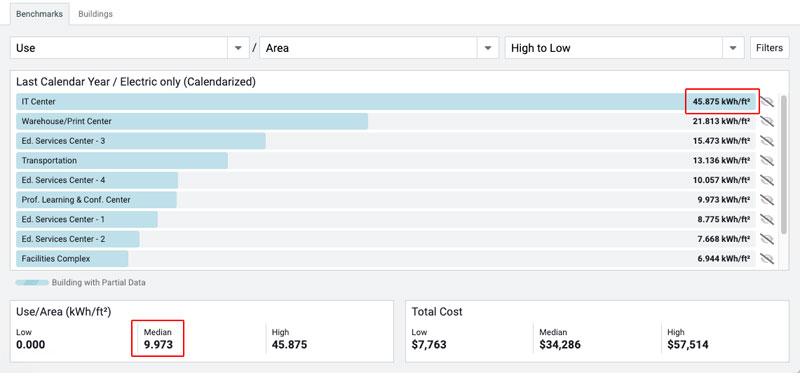Click Total Cost High value $57,514
800x373 pixels.
[x=688, y=345]
